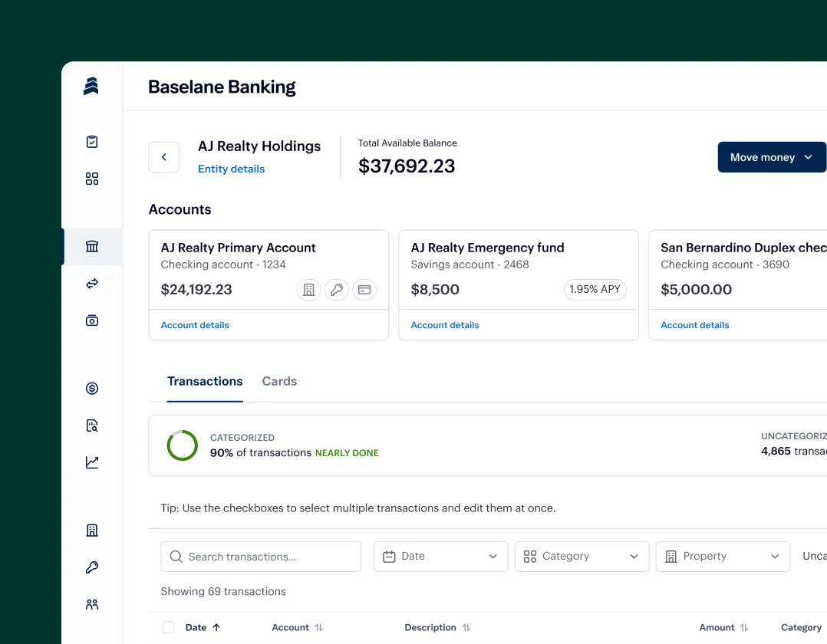Open Entity details link
Viewport: 827px width, 644px height.
231,169
